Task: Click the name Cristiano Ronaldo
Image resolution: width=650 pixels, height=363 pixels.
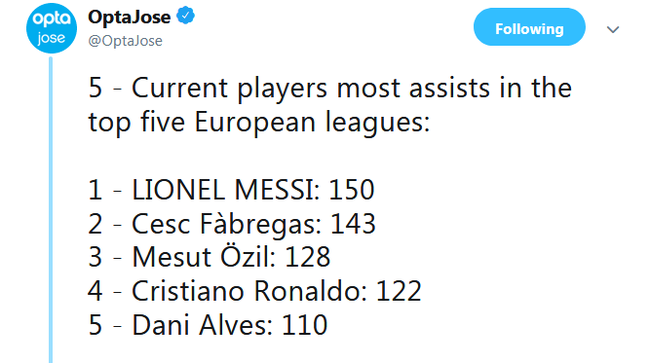Action: point(245,291)
